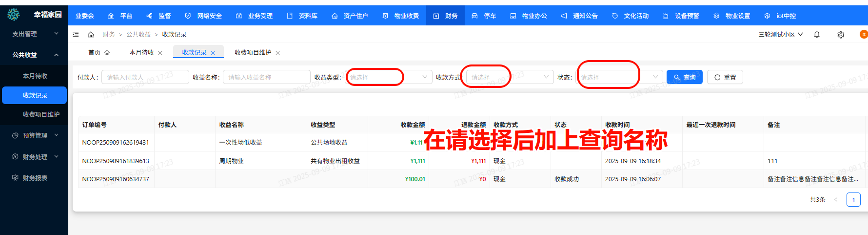Expand the 支出管理 sidebar menu
Image resolution: width=868 pixels, height=235 pixels.
[x=34, y=34]
